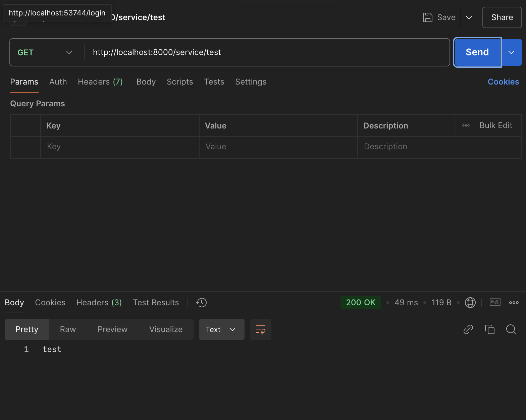Open the Send button dropdown arrow
Image resolution: width=526 pixels, height=420 pixels.
(x=512, y=52)
